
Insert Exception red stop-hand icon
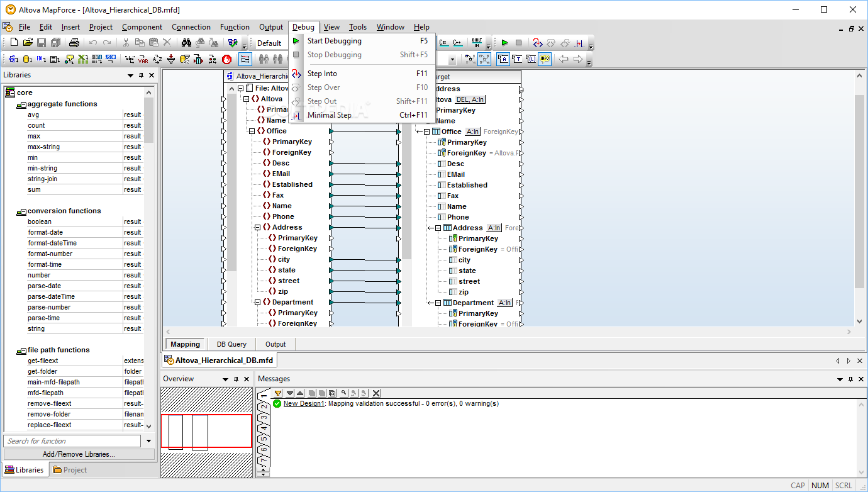(x=226, y=59)
